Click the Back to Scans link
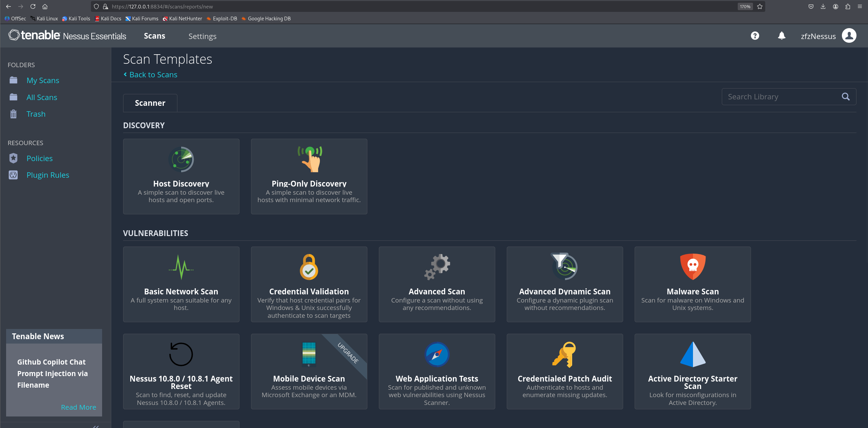Viewport: 868px width, 428px height. pos(153,75)
